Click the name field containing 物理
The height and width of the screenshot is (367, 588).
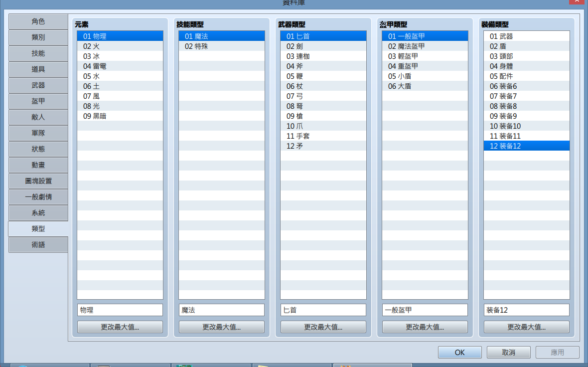click(x=120, y=310)
